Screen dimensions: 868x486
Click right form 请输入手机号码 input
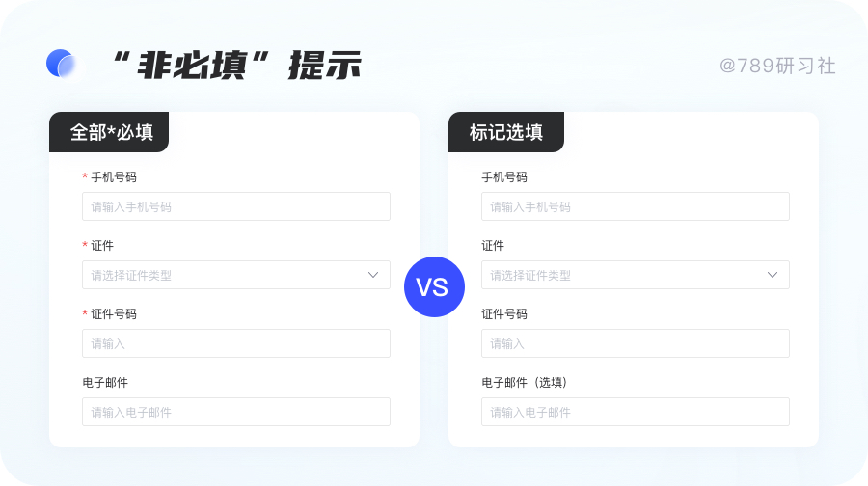click(x=635, y=206)
